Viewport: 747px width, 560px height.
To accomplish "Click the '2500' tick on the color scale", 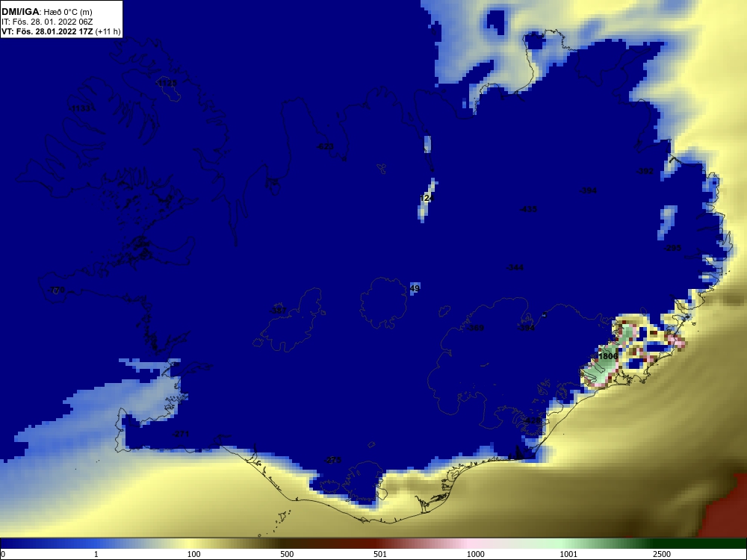I will pos(662,554).
